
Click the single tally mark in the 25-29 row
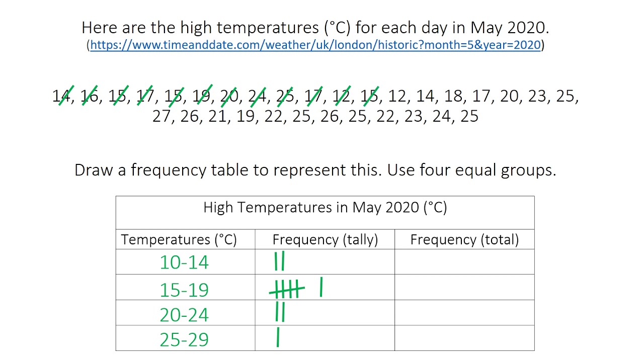(278, 337)
